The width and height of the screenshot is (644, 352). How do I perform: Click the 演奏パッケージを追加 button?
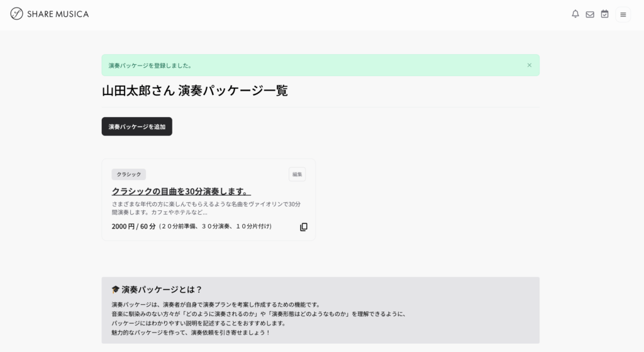pos(136,127)
